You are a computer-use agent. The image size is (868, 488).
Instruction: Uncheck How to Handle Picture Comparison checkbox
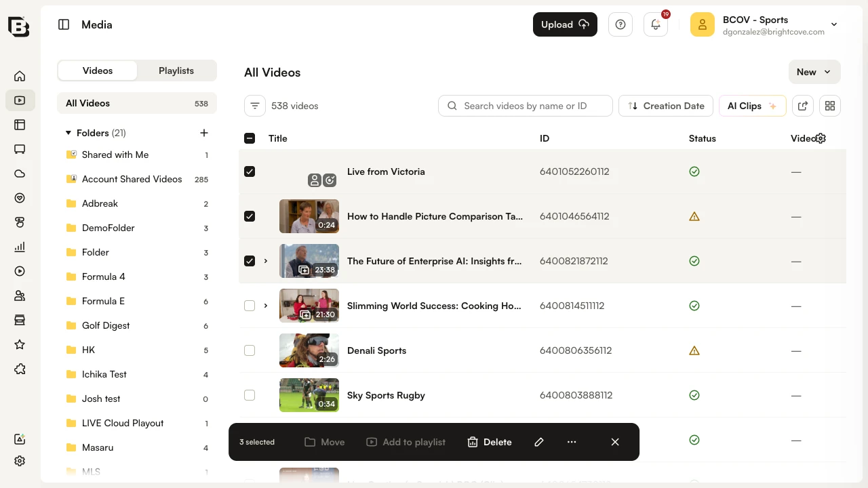pos(250,216)
